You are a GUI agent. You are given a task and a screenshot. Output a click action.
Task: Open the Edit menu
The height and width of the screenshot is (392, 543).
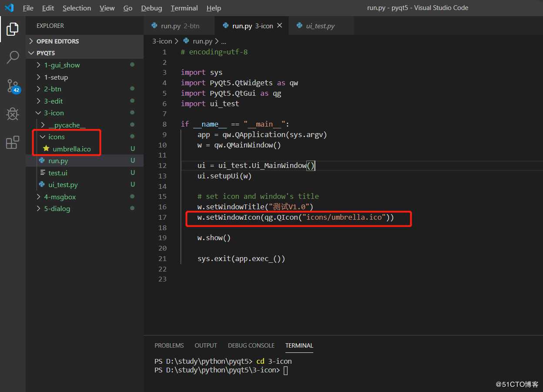tap(48, 8)
